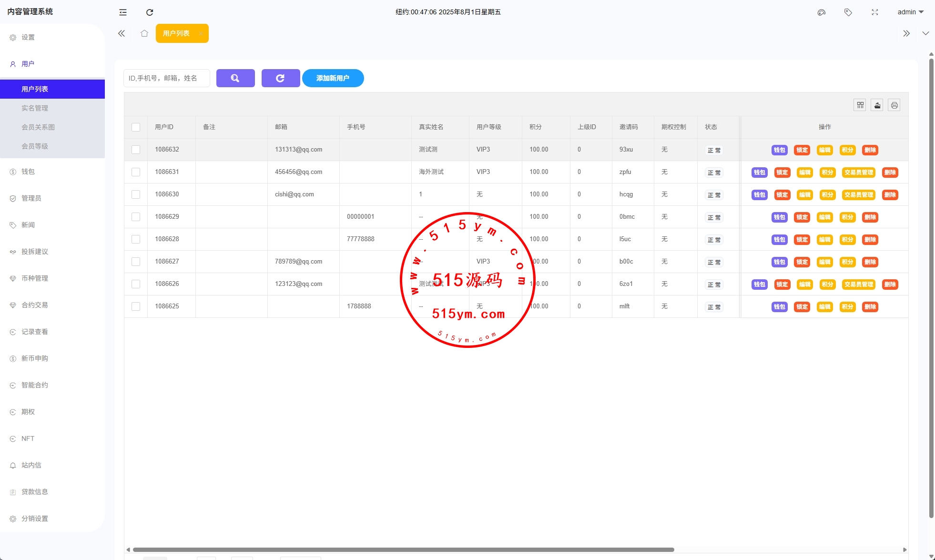This screenshot has width=935, height=560.
Task: Check the row checkbox for user 1086632
Action: pos(136,150)
